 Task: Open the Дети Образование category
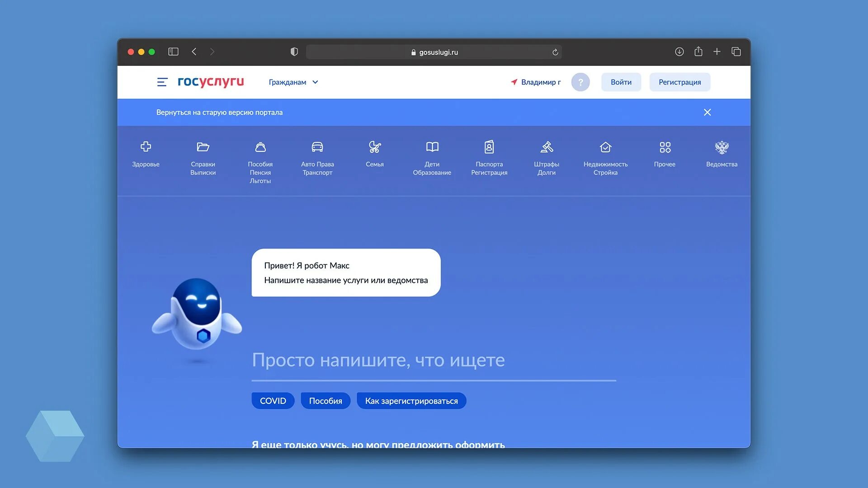pos(432,159)
